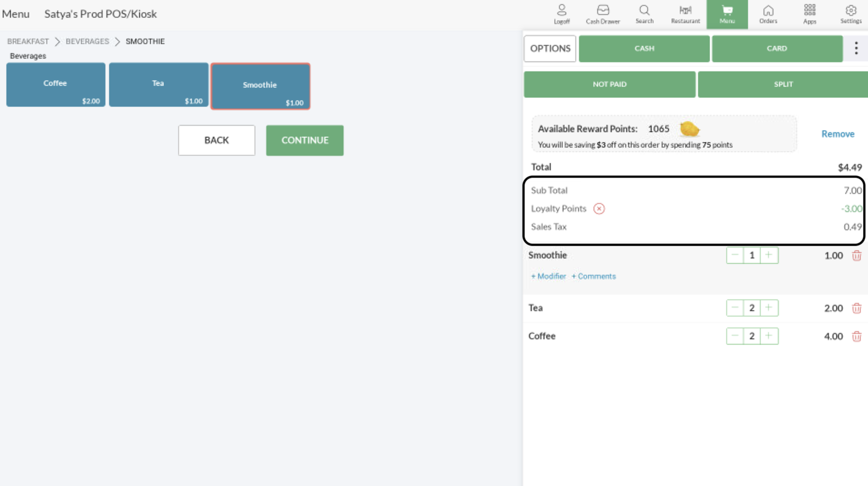Pay with CASH
868x486 pixels.
click(644, 49)
